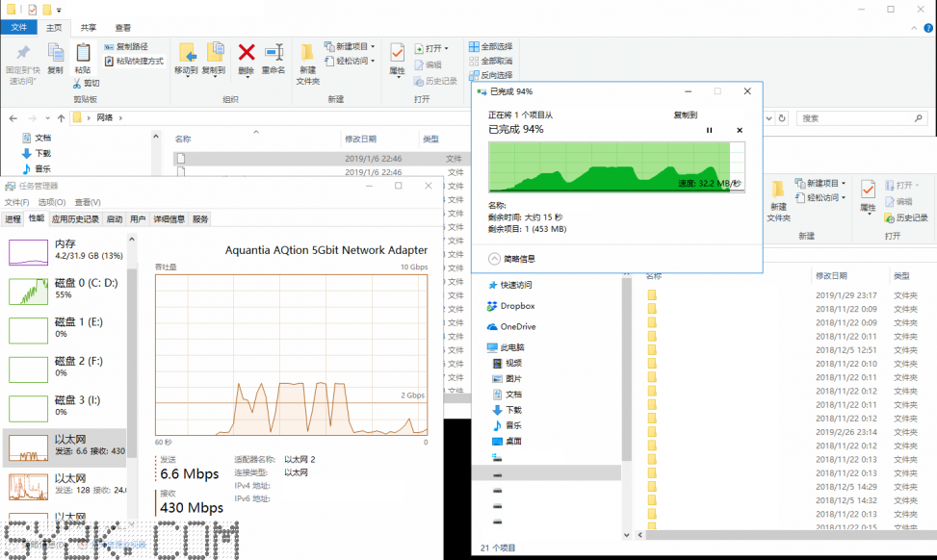This screenshot has height=560, width=937.
Task: Select 磁盘 2 (F:) performance item
Action: [x=65, y=369]
